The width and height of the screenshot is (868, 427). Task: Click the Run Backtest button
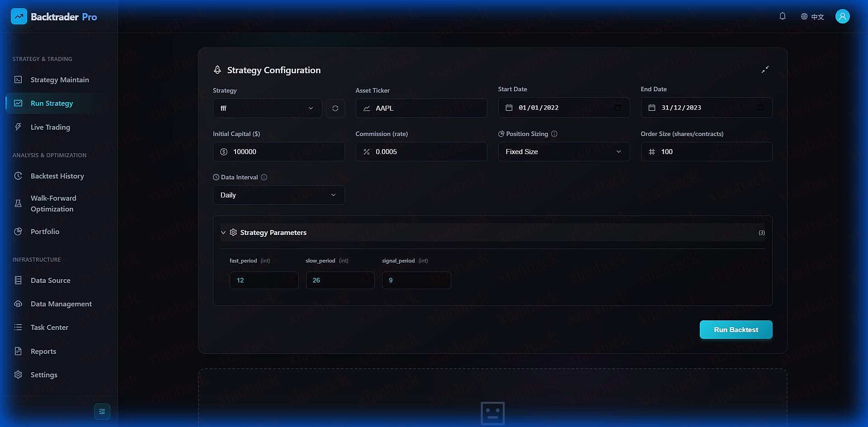pos(736,329)
